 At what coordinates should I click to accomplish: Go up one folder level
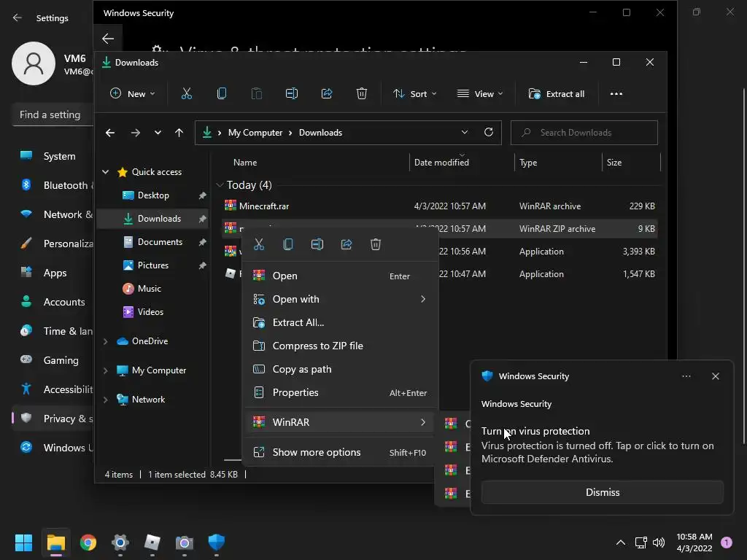179,133
